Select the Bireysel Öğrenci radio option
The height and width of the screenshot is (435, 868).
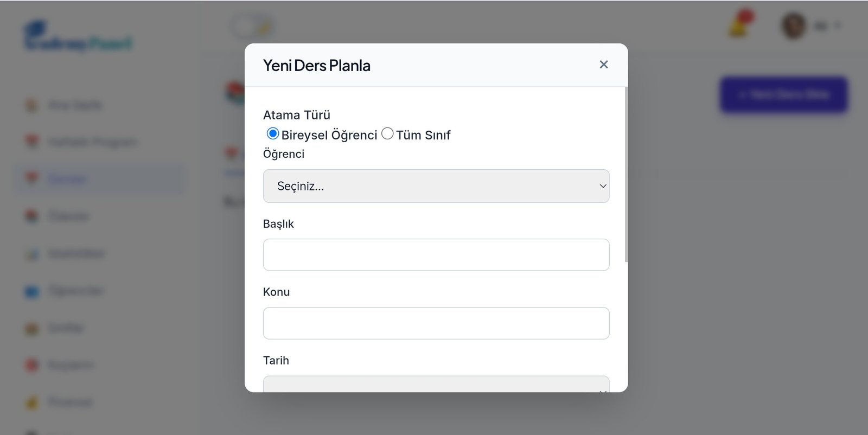coord(273,133)
